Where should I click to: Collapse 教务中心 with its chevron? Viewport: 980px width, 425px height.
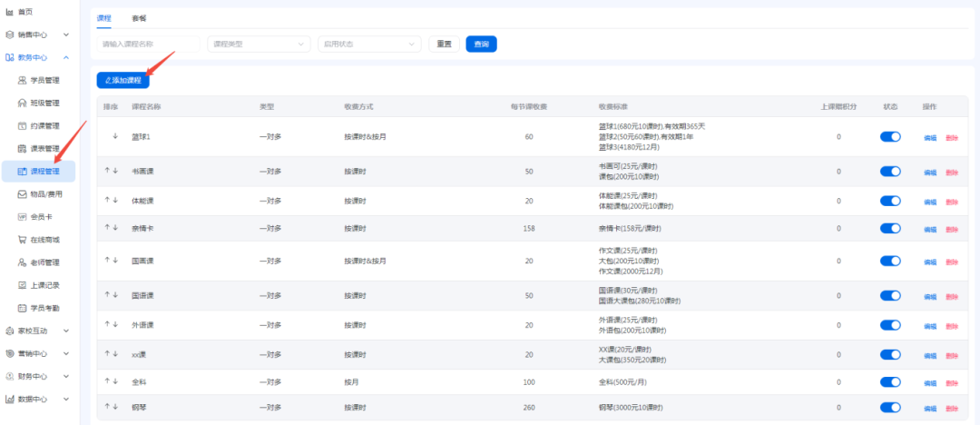coord(66,57)
